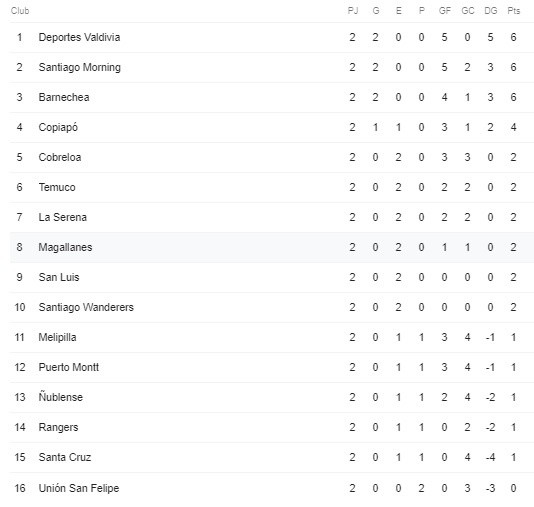Open the Santa Cruz standings row
The image size is (534, 507).
(272, 457)
